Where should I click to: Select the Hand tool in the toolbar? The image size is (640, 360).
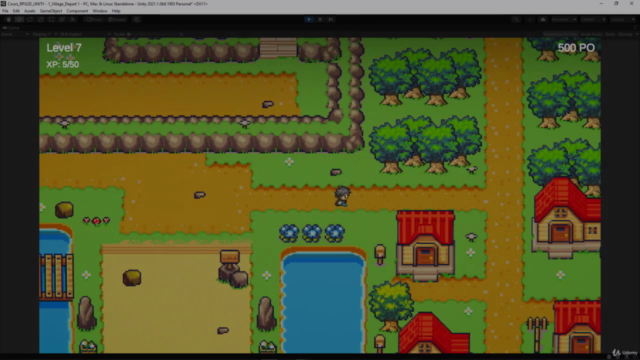(9, 19)
